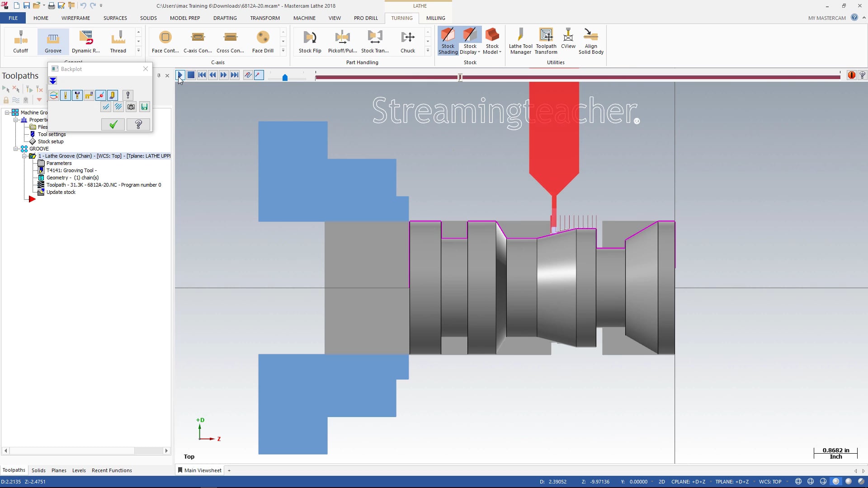Save Backplot as geometry with disk icon
This screenshot has width=868, height=488.
click(144, 107)
